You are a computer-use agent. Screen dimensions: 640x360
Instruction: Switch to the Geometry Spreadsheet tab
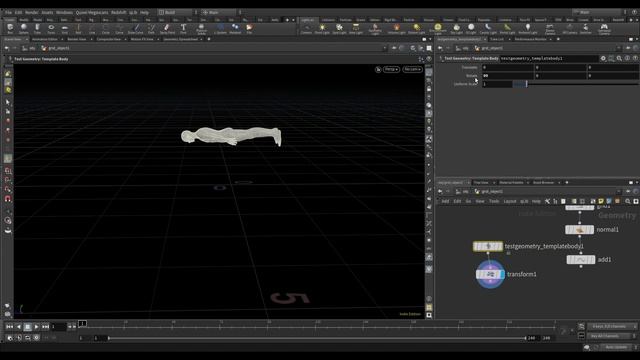click(x=180, y=39)
